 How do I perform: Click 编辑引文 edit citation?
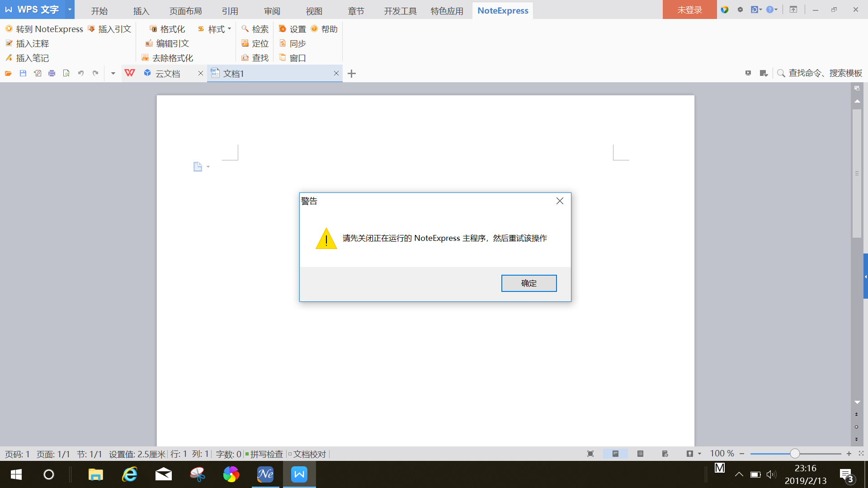(167, 43)
